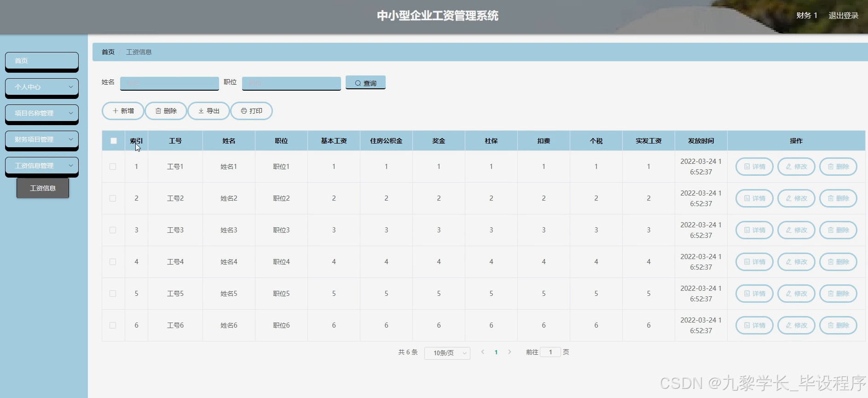Click the 发放时间 column header
The width and height of the screenshot is (868, 398).
coord(701,141)
